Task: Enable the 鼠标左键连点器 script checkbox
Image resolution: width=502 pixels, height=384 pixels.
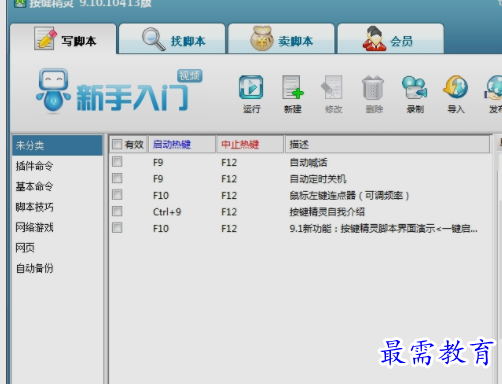Action: (117, 195)
